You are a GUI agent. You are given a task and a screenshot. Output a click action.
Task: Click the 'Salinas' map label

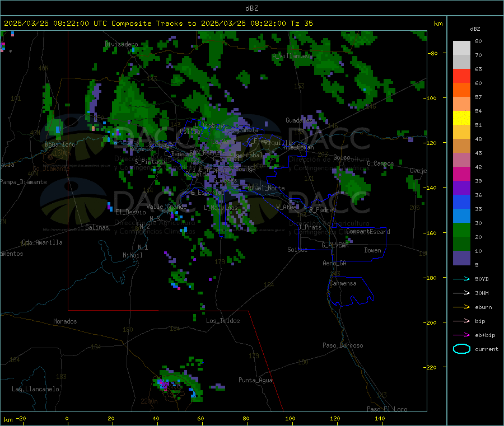(x=97, y=227)
